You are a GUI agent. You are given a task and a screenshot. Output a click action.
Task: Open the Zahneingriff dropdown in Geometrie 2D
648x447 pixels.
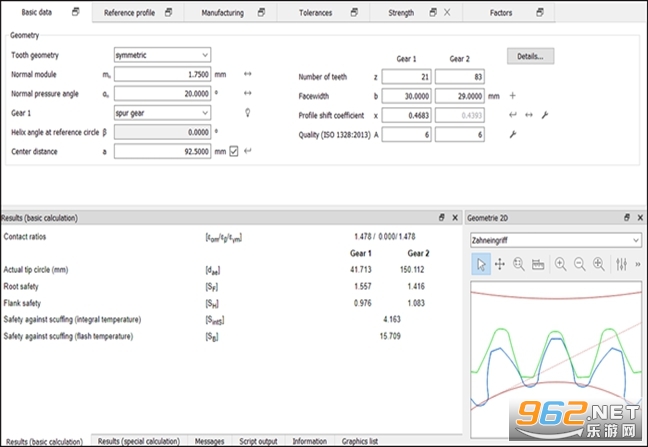point(556,240)
